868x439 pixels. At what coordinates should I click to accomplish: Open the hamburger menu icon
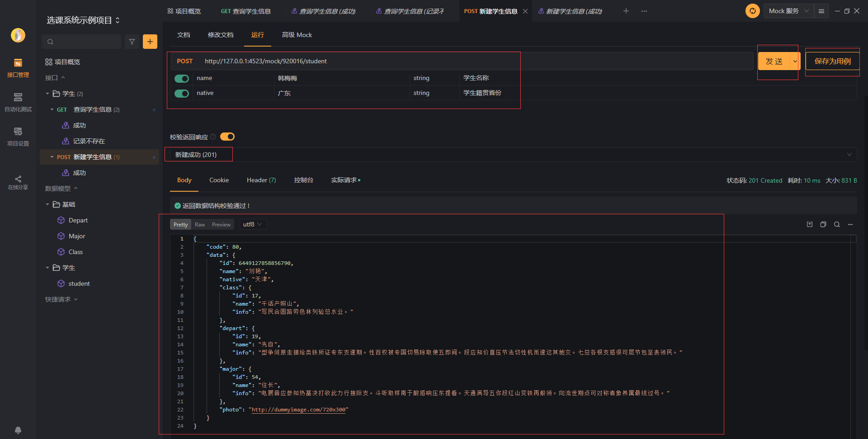pos(821,11)
